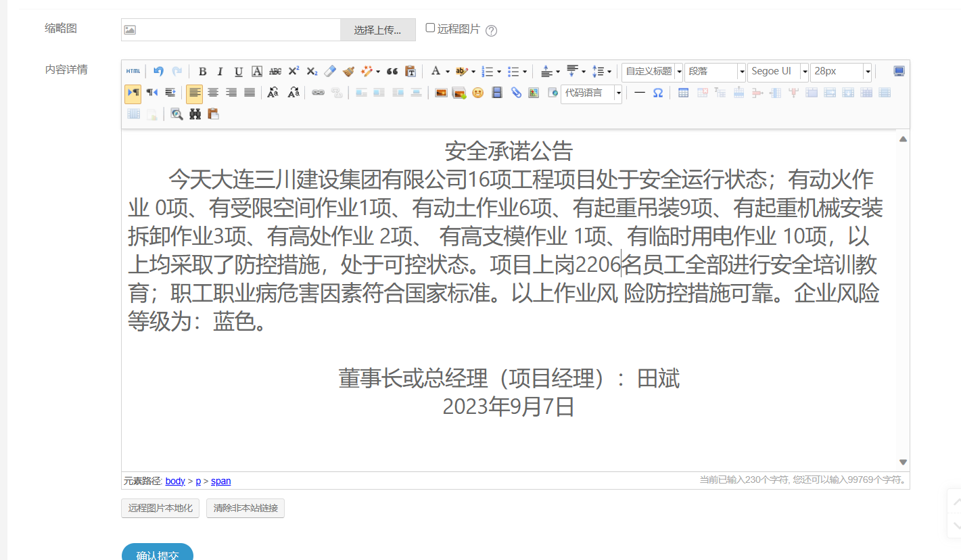Open the emoticon picker
Viewport: 961px width, 560px height.
click(x=478, y=93)
